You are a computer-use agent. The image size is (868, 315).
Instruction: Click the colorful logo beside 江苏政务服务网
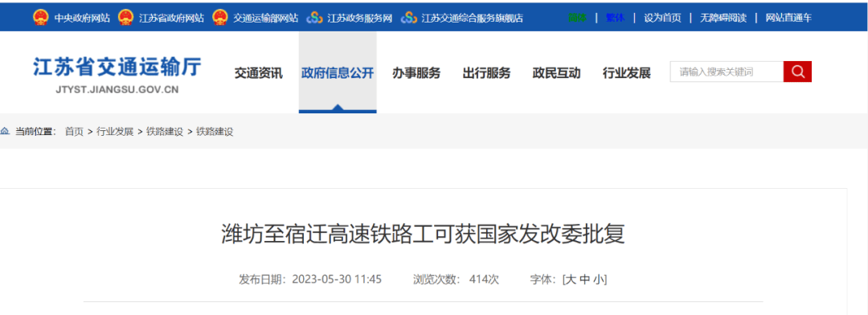[x=314, y=18]
